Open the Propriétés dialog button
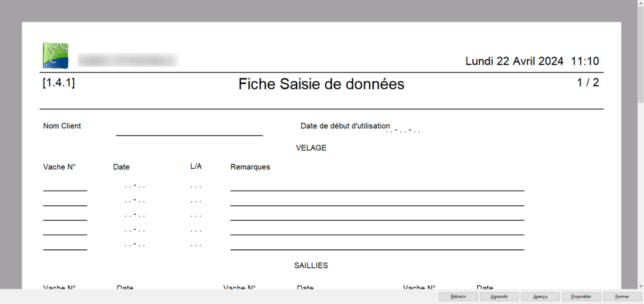Screen dimensions: 644x304 click(x=581, y=296)
